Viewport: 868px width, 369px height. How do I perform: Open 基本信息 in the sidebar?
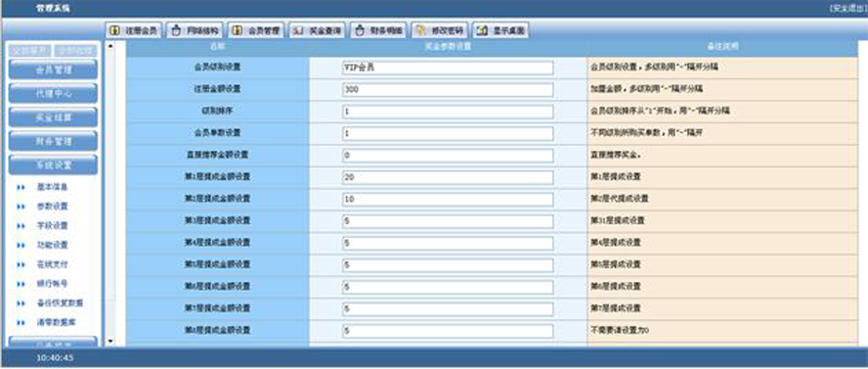pyautogui.click(x=52, y=187)
